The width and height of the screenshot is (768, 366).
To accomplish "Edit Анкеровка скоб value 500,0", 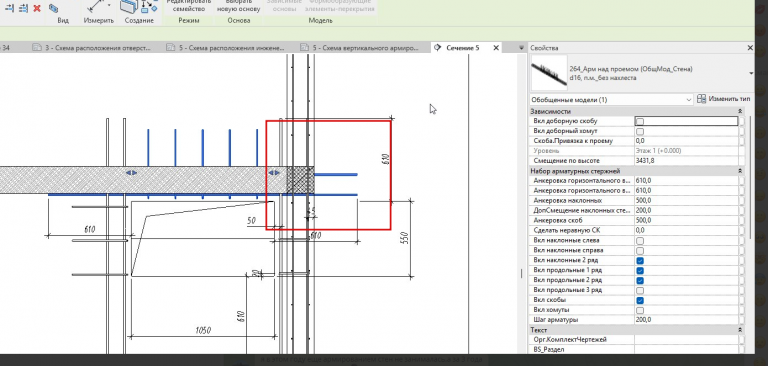I will pyautogui.click(x=686, y=220).
